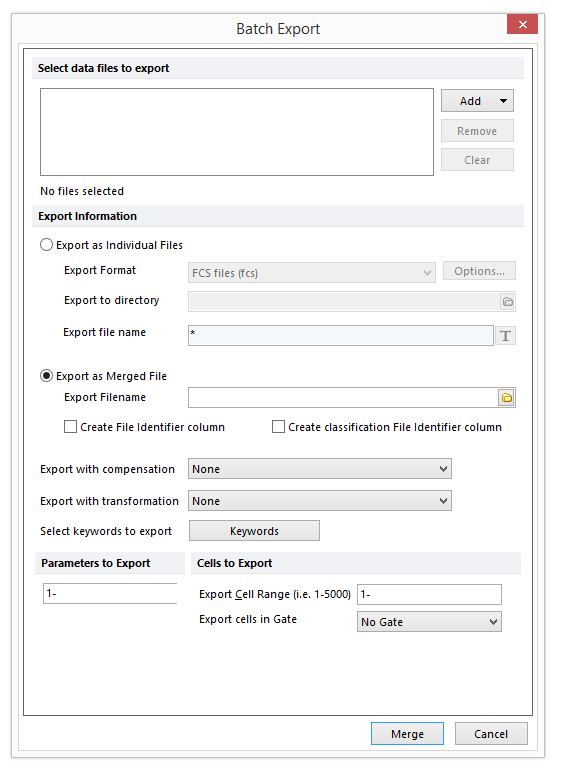The width and height of the screenshot is (561, 773).
Task: Click the Parameters to Export header
Action: 96,563
